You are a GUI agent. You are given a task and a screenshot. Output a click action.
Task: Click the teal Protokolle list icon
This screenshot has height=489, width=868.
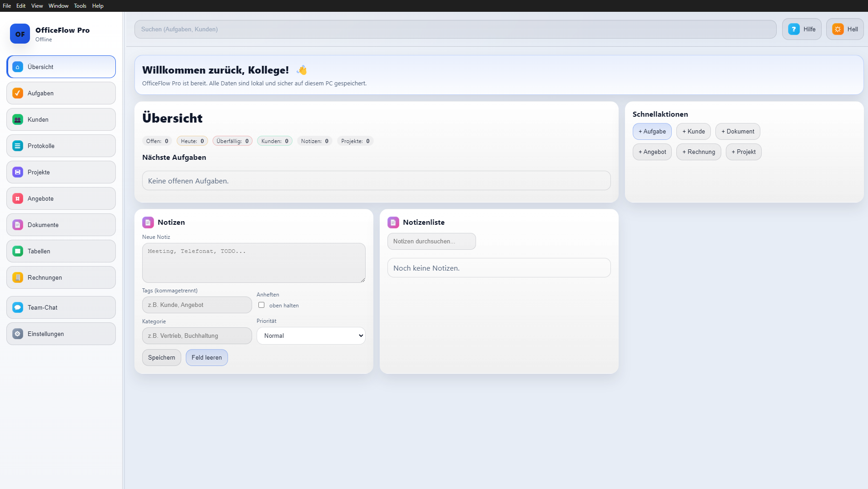click(x=18, y=146)
